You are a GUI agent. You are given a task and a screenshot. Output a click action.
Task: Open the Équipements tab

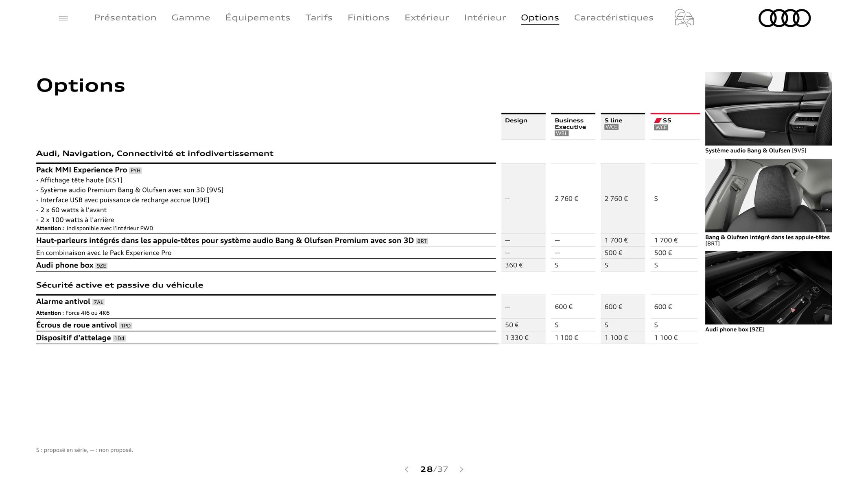tap(258, 17)
